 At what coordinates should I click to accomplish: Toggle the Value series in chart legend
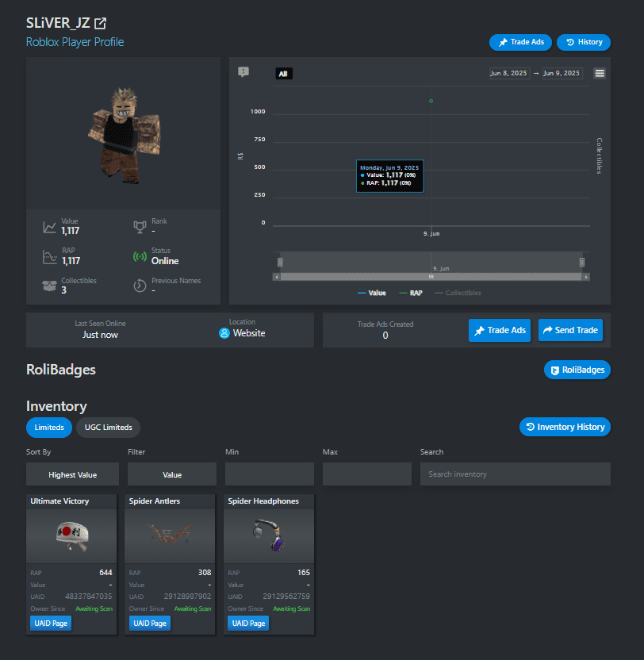coord(372,293)
